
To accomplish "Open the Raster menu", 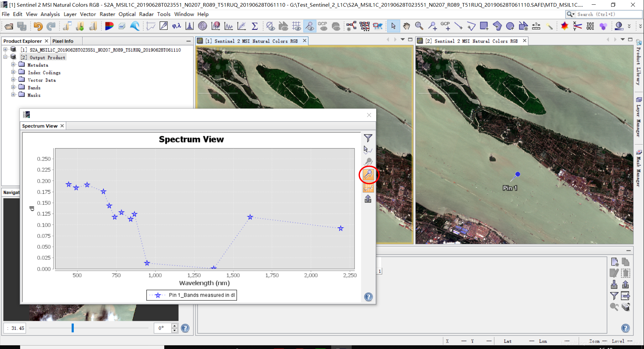I will [107, 14].
